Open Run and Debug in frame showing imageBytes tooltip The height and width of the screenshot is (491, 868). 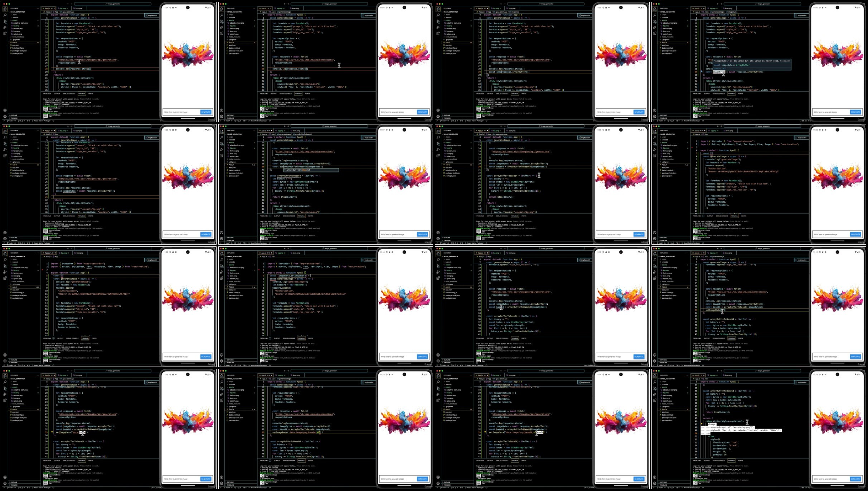click(x=655, y=27)
